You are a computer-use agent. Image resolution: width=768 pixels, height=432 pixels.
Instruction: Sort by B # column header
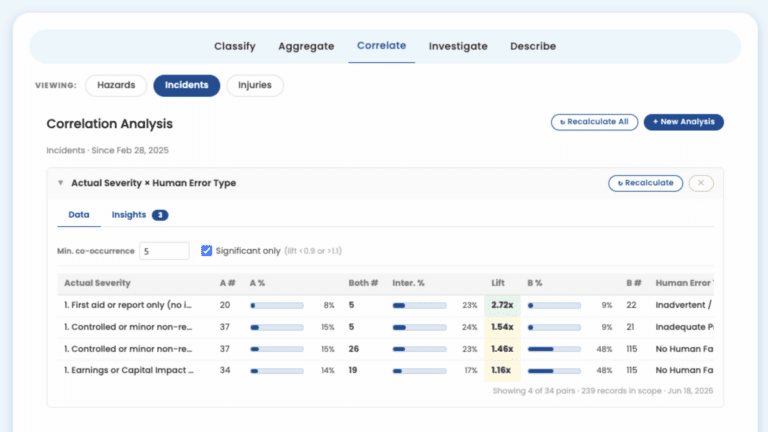634,283
